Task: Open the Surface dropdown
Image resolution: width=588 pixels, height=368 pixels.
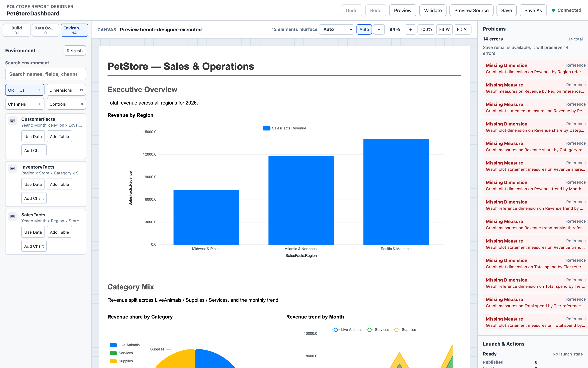Action: point(336,29)
